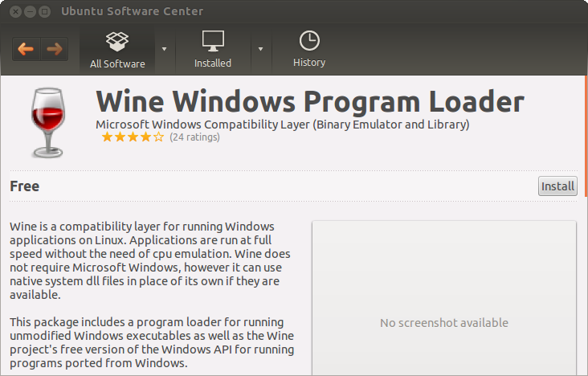Viewport: 588px width, 376px height.
Task: Click the 'Ubuntu Software Center' title bar text
Action: (133, 11)
